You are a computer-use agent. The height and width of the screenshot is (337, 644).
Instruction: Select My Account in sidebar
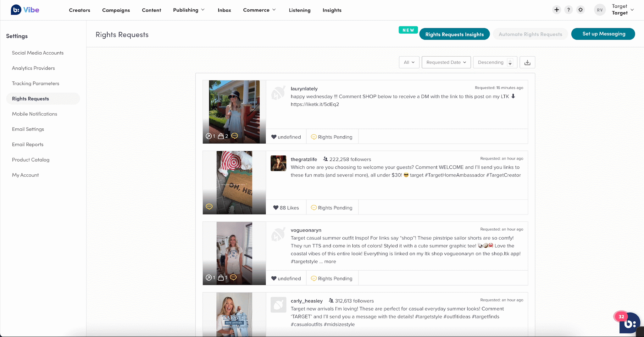pos(25,175)
